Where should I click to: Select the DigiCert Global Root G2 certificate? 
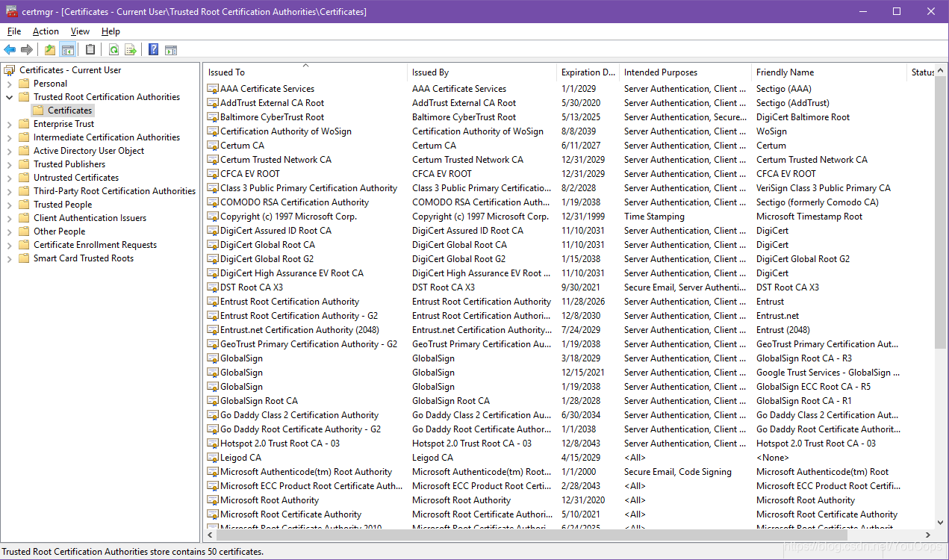[267, 259]
